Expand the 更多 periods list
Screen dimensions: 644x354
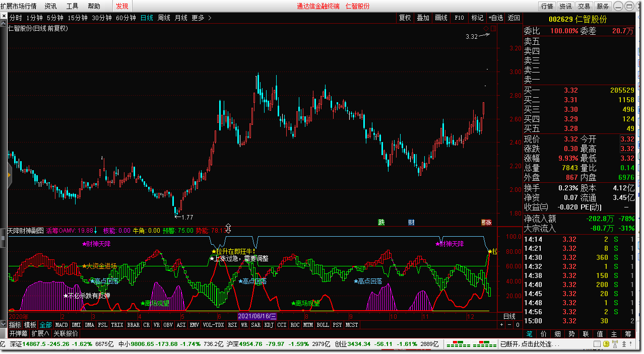tap(202, 18)
